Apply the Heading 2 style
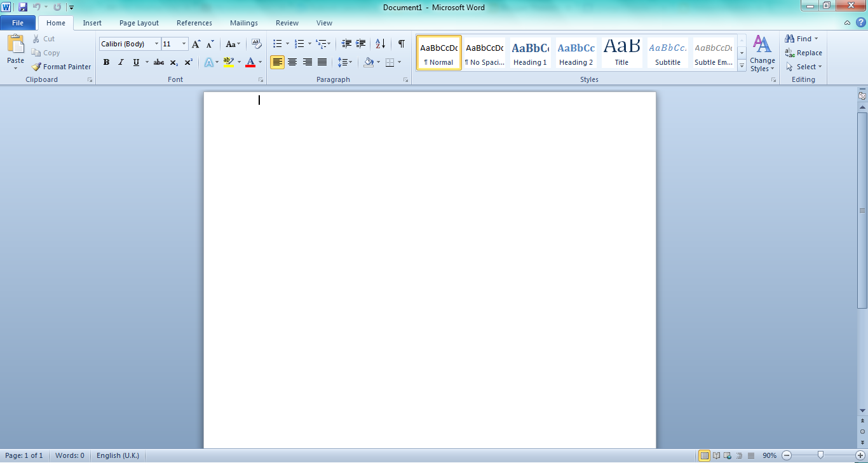Viewport: 868px width, 463px height. point(576,53)
